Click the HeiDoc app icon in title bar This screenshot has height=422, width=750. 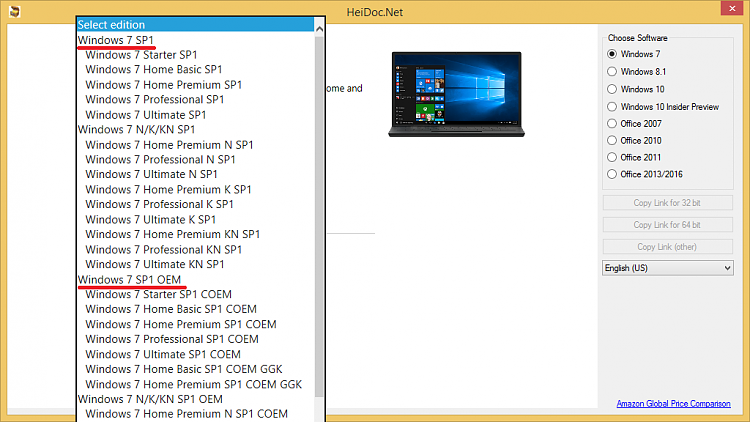point(14,11)
